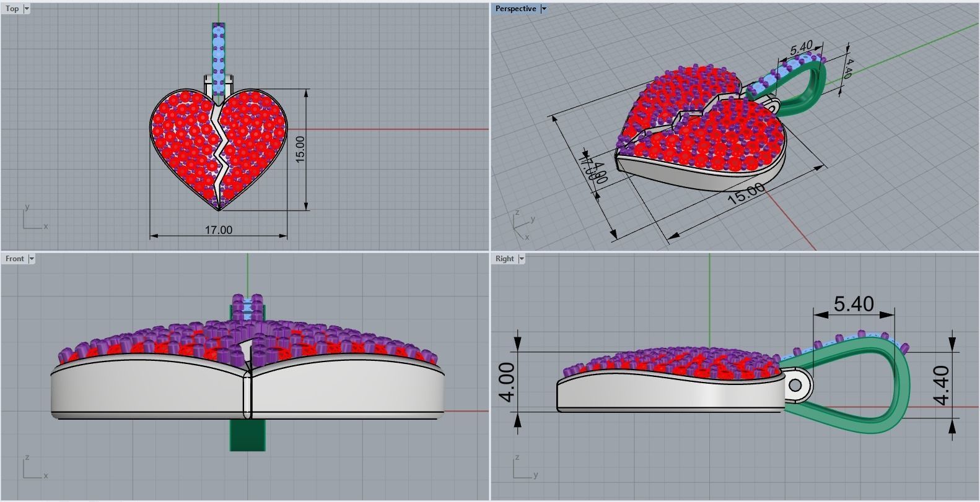Viewport: 980px width, 502px height.
Task: Open the Right viewport menu arrow
Action: coord(522,259)
